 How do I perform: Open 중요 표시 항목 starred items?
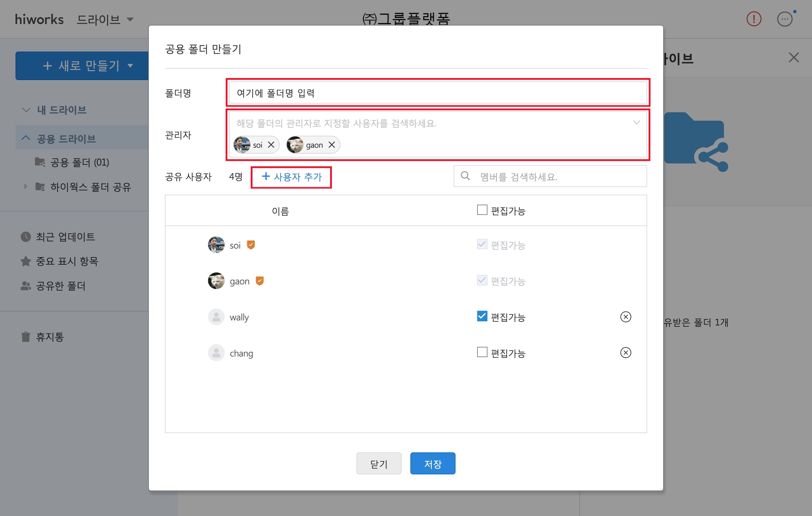67,261
